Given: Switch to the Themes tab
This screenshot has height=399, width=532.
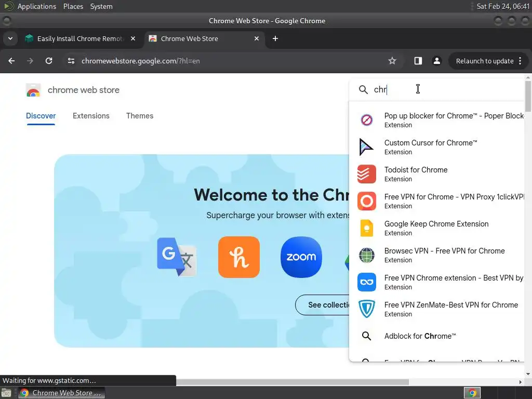Looking at the screenshot, I should [x=140, y=116].
